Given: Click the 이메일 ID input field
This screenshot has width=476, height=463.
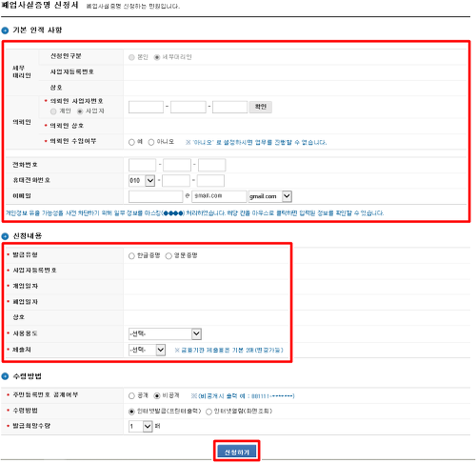Looking at the screenshot, I should click(x=155, y=196).
